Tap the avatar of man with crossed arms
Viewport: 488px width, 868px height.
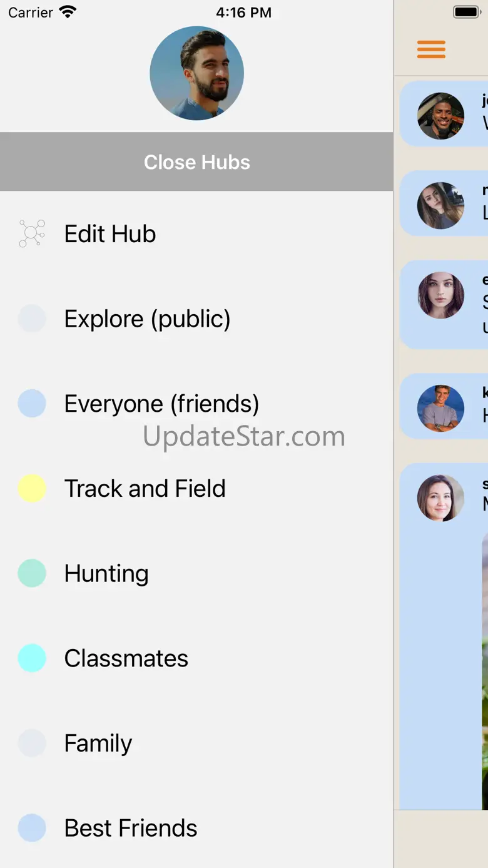[x=441, y=408]
